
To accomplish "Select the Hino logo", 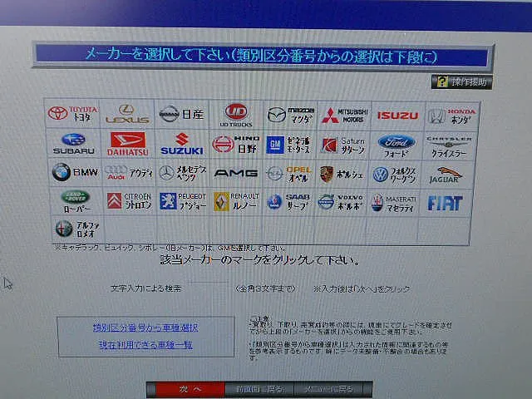I will (x=236, y=144).
